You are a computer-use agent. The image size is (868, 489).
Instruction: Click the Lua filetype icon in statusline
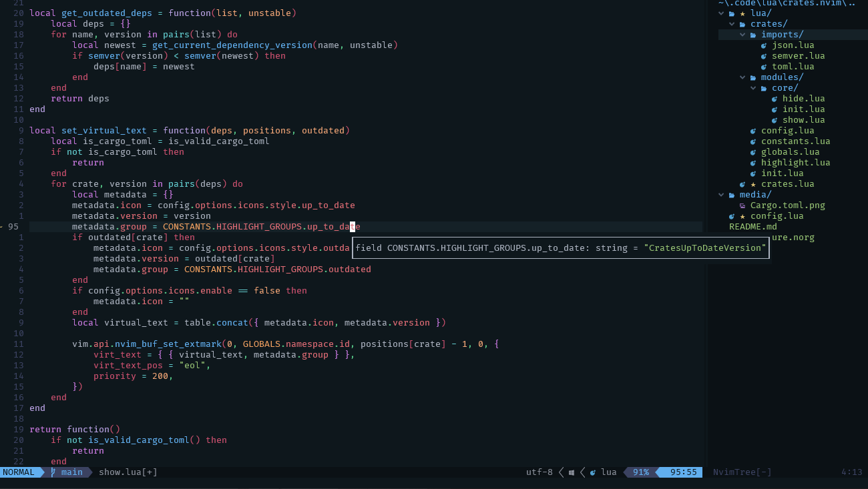pos(593,472)
